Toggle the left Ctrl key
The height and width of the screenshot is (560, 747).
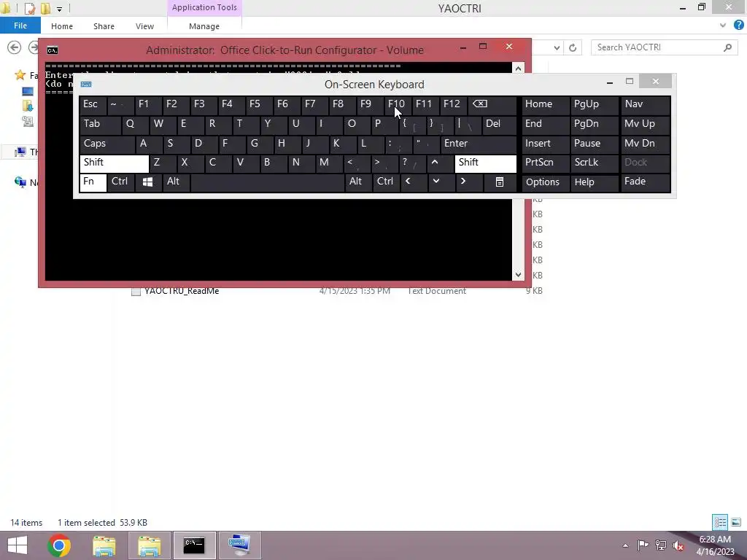(120, 182)
